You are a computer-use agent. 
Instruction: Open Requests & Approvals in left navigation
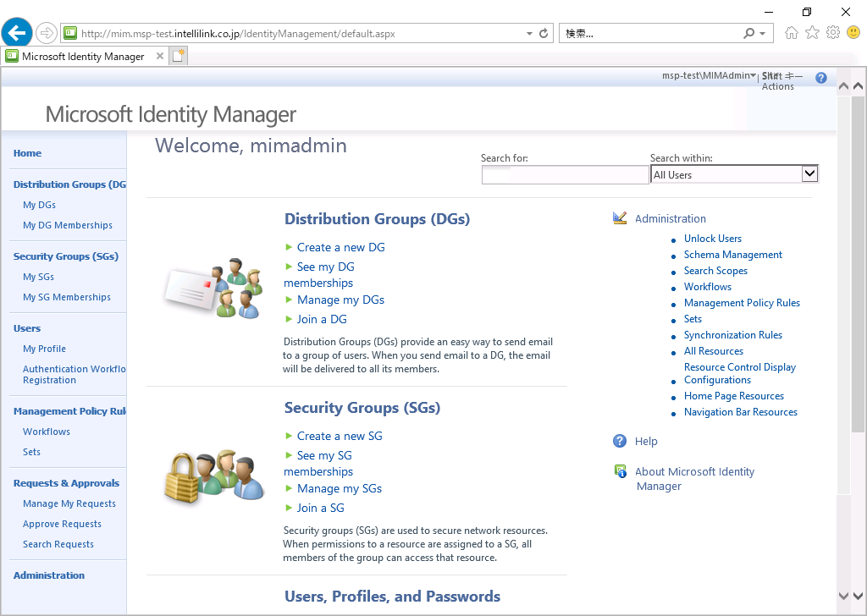click(66, 483)
